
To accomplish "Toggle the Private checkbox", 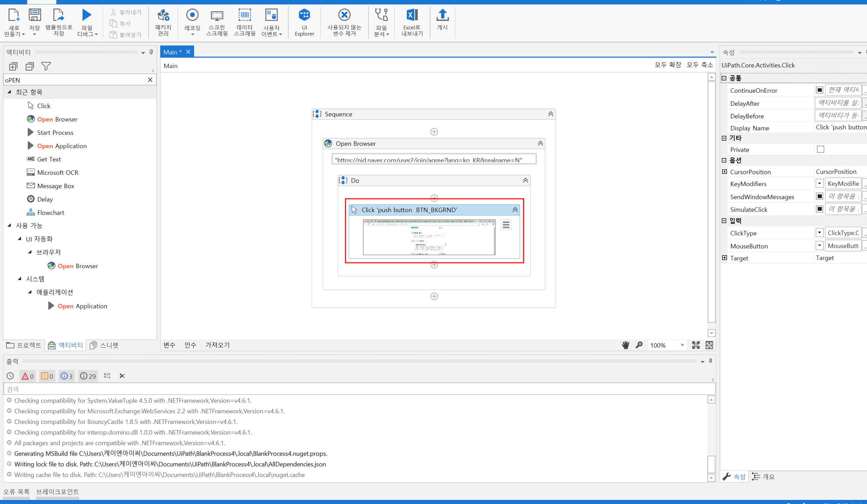I will click(820, 149).
